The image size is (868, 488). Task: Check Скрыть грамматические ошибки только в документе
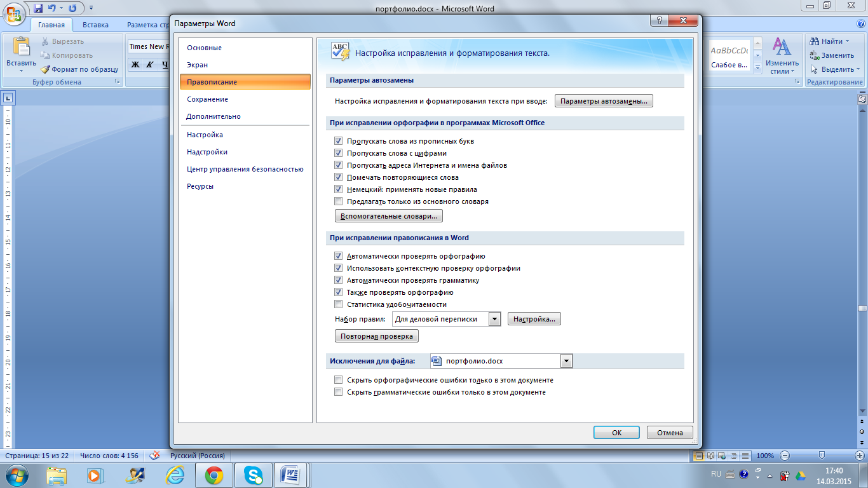click(338, 392)
